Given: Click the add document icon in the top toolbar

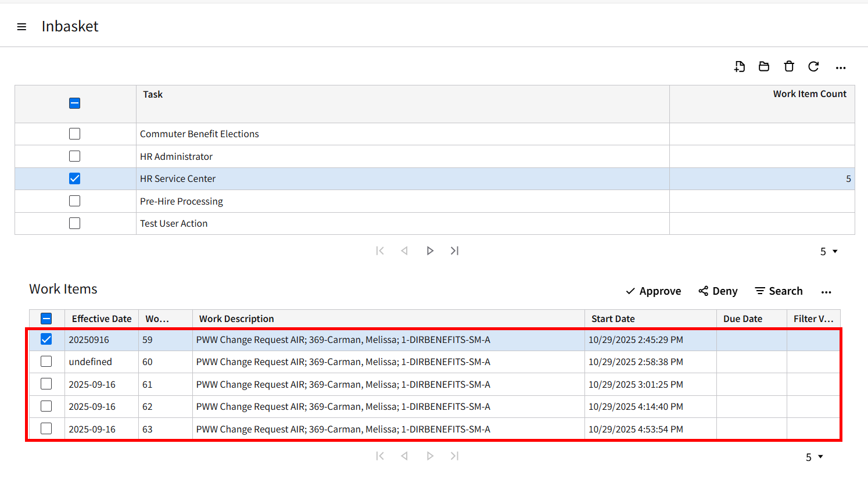Looking at the screenshot, I should tap(740, 67).
